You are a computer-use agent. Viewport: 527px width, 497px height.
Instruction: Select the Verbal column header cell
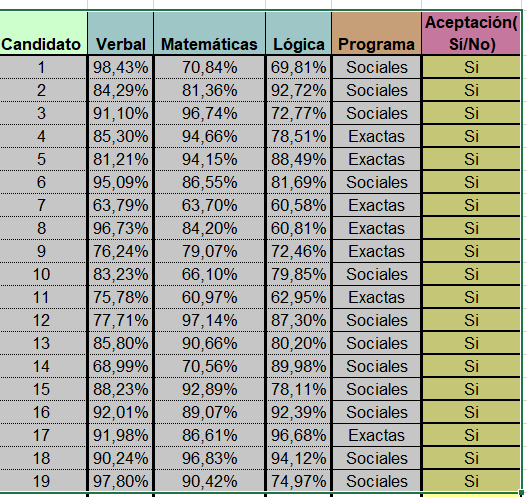(120, 33)
